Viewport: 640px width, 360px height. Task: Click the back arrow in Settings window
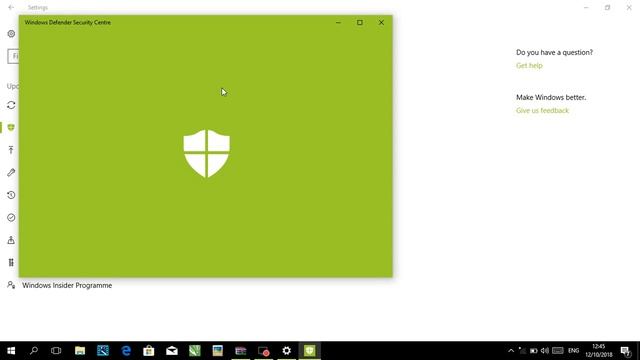(11, 7)
